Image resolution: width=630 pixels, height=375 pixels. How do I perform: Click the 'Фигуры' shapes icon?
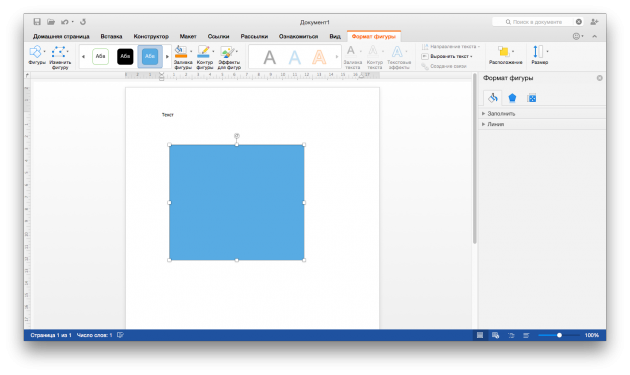tap(35, 52)
